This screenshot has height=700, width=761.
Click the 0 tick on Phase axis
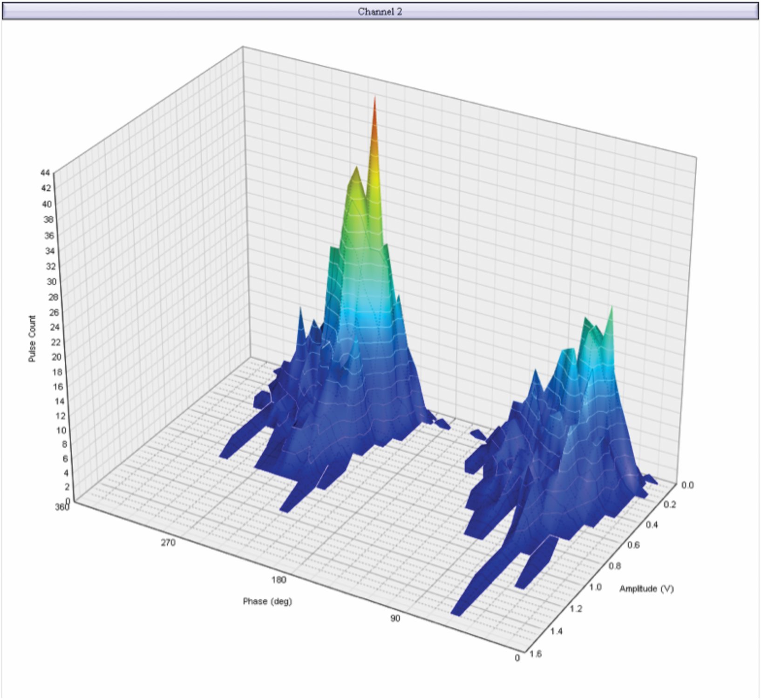coord(517,658)
